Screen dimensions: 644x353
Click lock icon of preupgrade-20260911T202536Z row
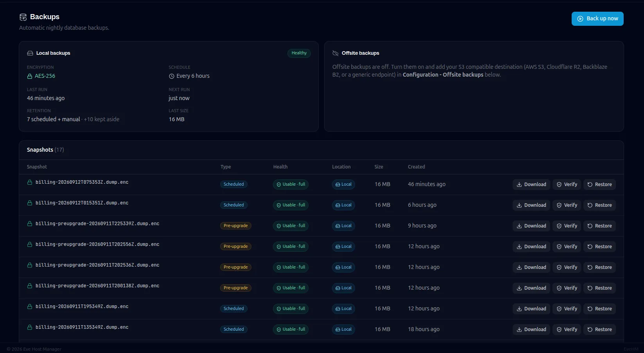[x=30, y=265]
